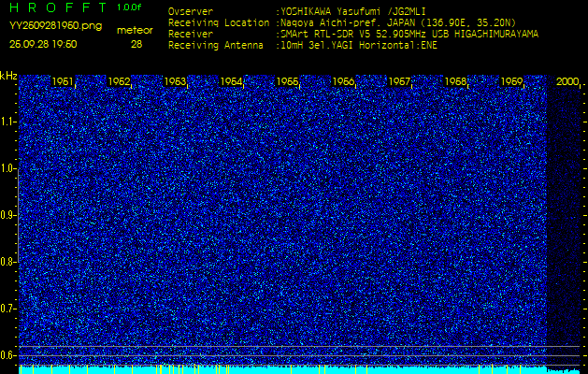Viewport: 588px width, 374px height.
Task: Select the SMArt RTL-SDR V5 receiver description
Action: click(409, 35)
